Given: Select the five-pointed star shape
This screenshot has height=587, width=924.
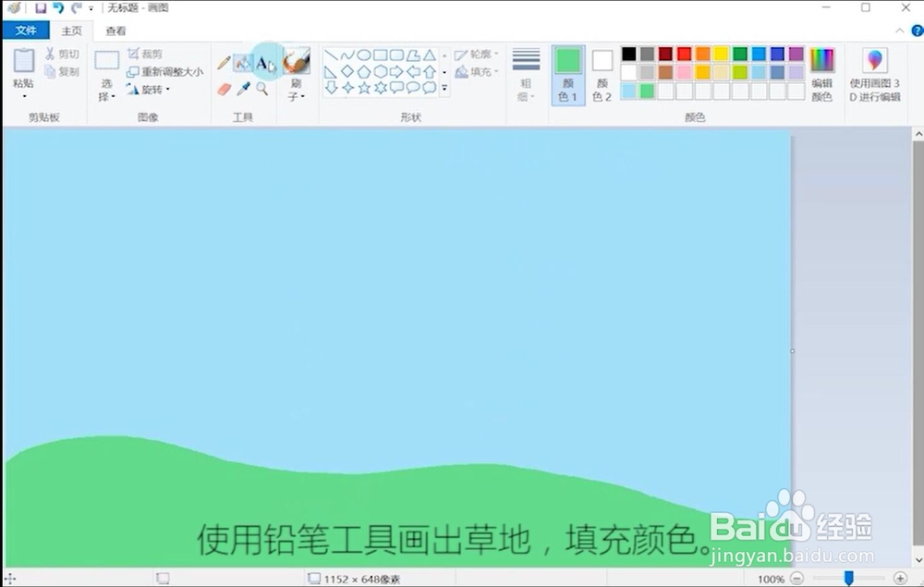Looking at the screenshot, I should tap(364, 88).
